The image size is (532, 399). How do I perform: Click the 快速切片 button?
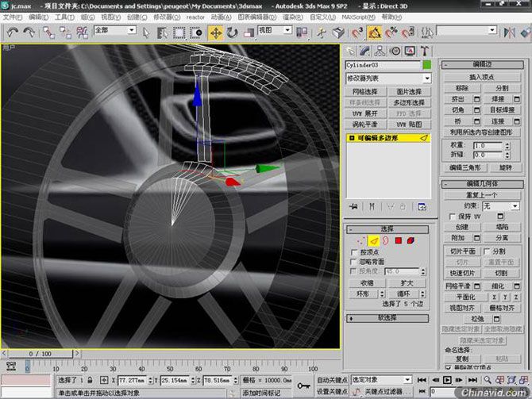pos(462,273)
